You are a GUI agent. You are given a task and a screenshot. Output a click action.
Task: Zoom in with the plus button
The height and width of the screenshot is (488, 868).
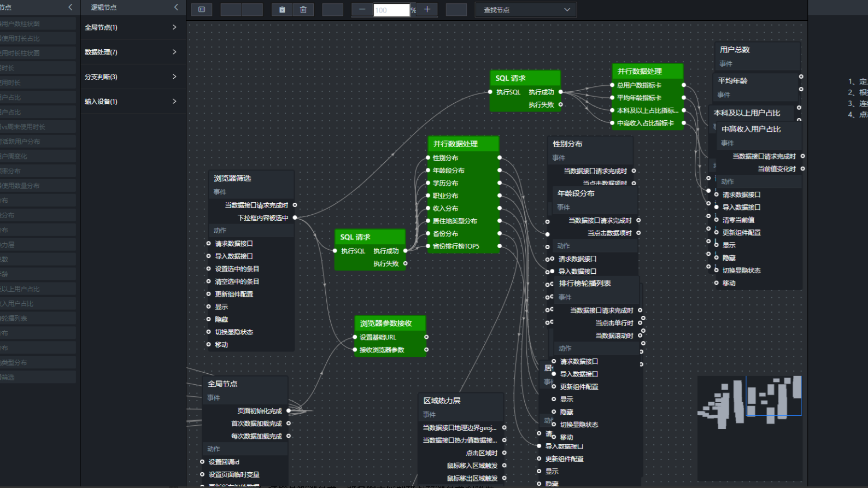pyautogui.click(x=427, y=10)
